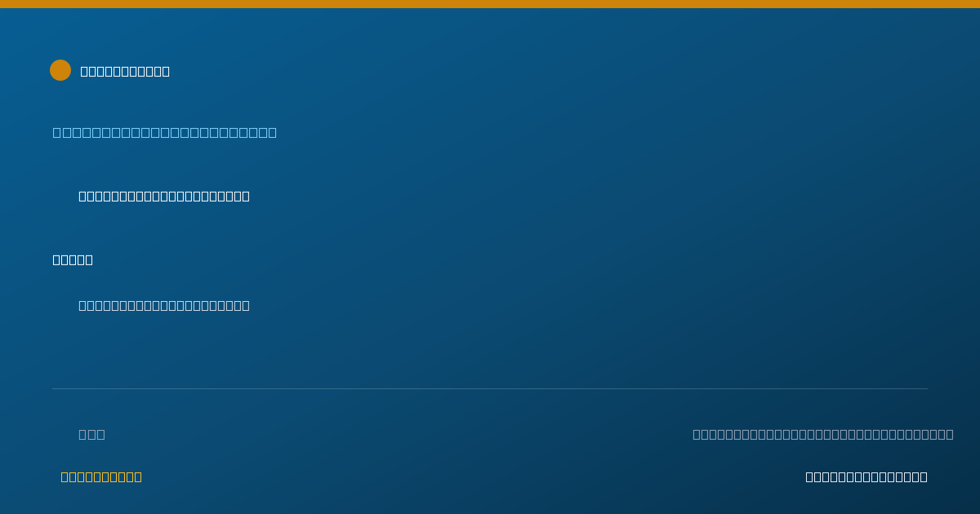The image size is (980, 514).
Task: Click the last glyph of the yellow bottom-left text
Action: click(138, 476)
